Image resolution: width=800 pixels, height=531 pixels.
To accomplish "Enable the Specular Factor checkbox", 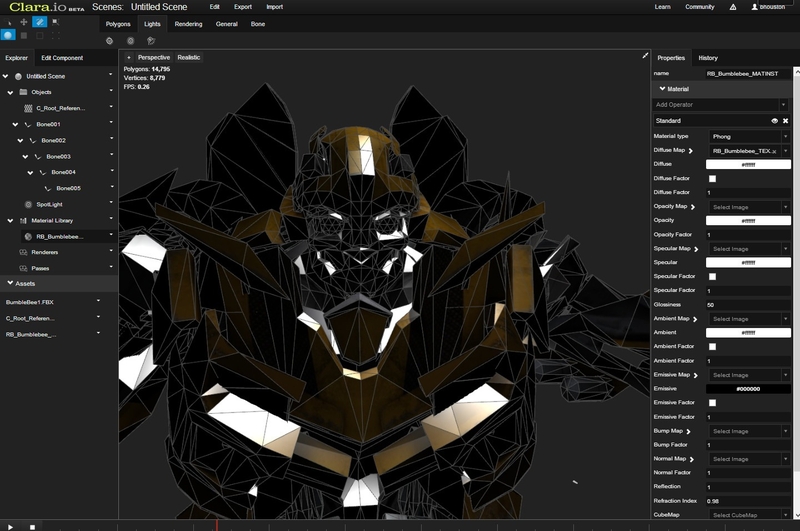I will (x=712, y=276).
